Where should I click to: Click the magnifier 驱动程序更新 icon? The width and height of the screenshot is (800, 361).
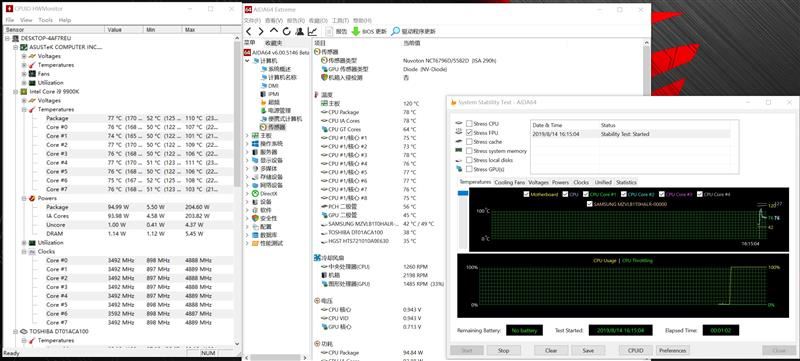[395, 32]
